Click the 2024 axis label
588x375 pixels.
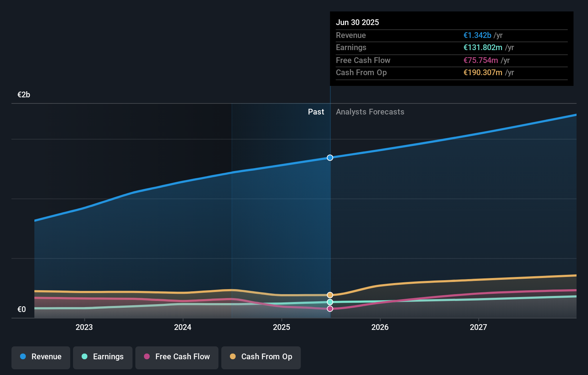[183, 327]
